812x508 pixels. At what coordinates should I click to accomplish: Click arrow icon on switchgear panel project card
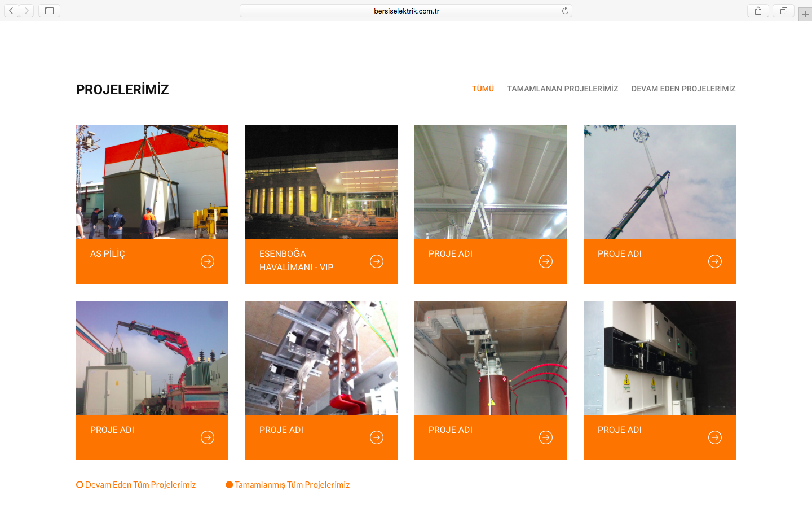715,437
